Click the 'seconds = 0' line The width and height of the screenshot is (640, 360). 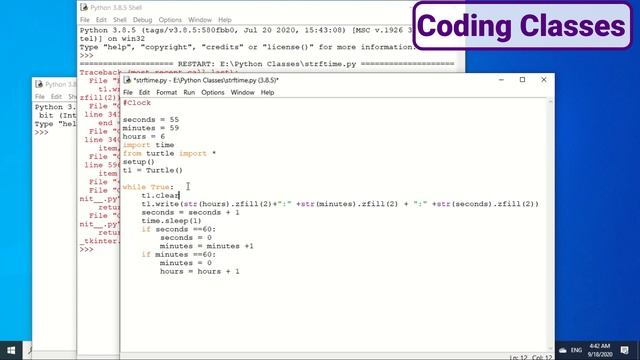pos(186,238)
